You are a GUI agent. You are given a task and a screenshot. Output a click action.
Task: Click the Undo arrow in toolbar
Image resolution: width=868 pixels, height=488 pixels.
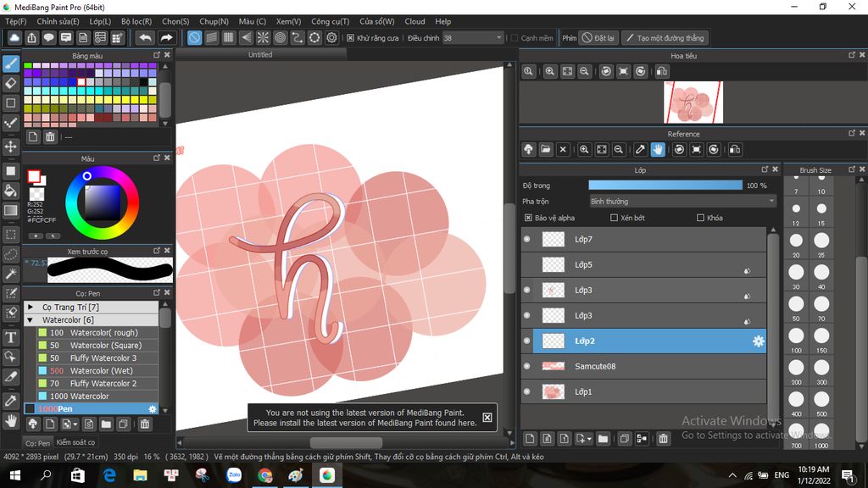point(146,38)
